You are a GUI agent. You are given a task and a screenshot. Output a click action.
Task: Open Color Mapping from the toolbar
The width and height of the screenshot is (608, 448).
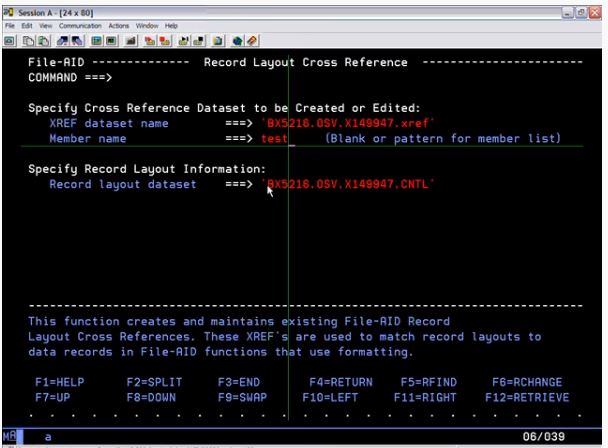tap(111, 40)
